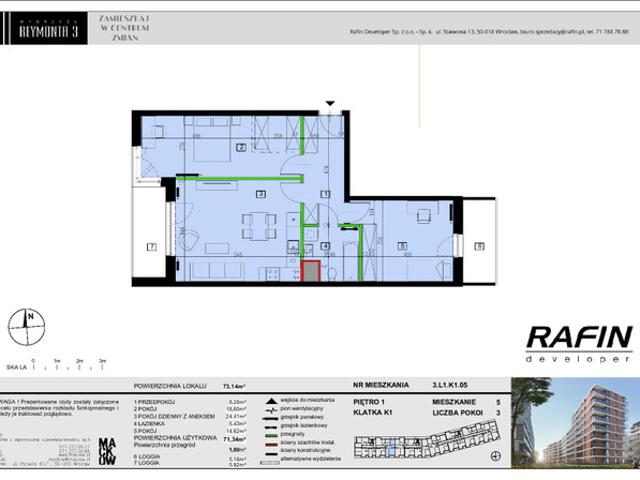640x480 pixels.
Task: Click room number 2 marker in the bedroom
Action: [241, 147]
